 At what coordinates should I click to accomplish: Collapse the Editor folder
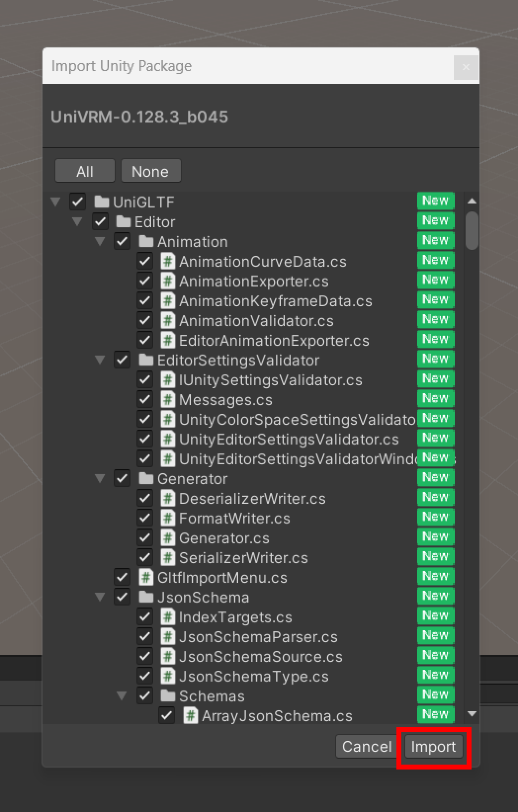(x=78, y=222)
